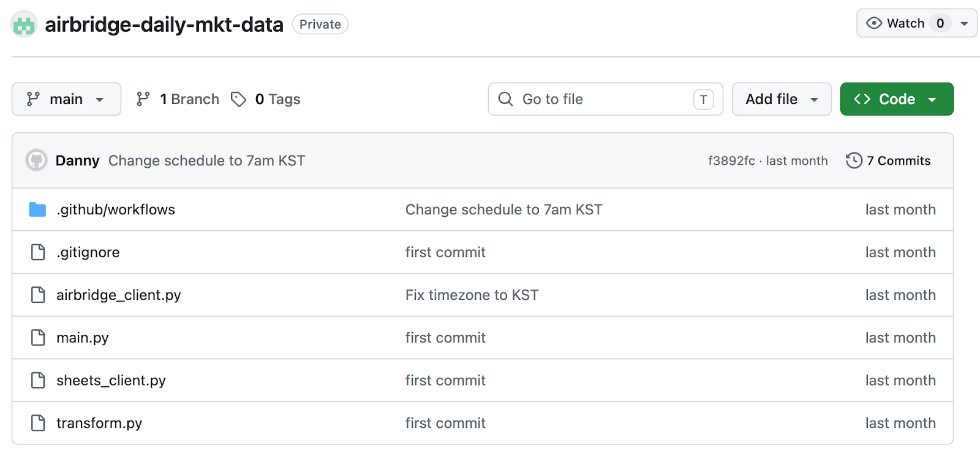
Task: Click the Watch count badge showing 0
Action: pos(940,23)
